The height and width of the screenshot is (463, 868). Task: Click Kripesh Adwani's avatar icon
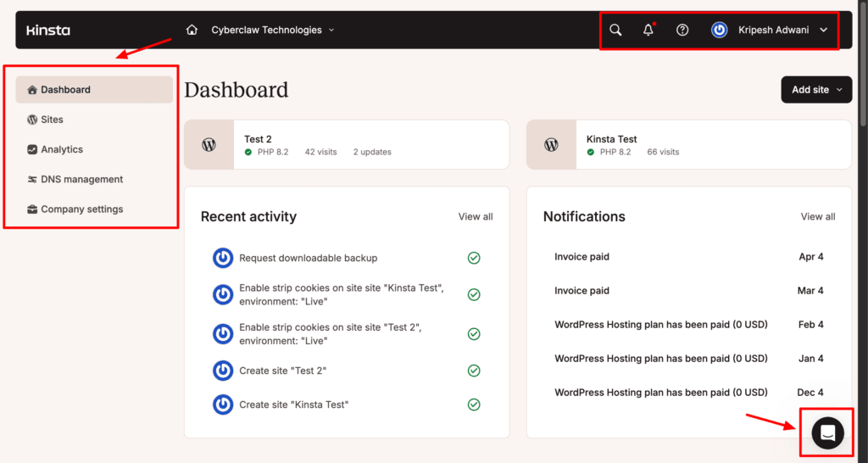pos(719,30)
